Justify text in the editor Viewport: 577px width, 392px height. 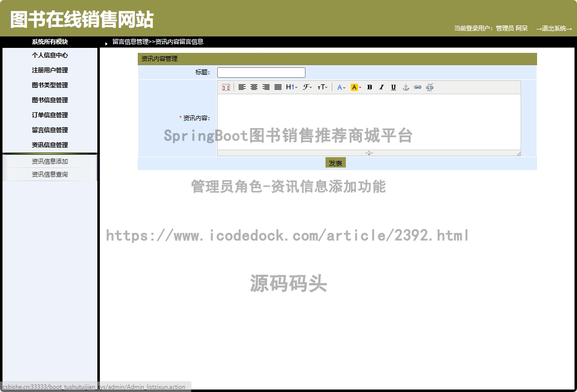[x=278, y=87]
